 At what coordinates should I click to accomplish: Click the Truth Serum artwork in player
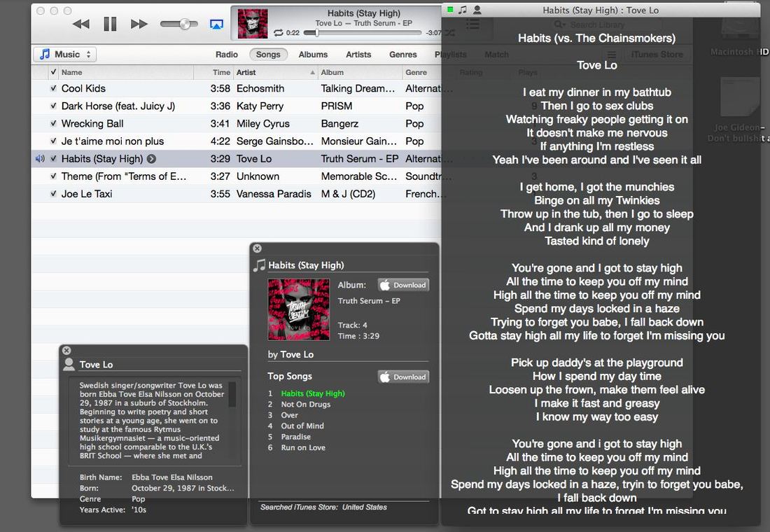point(253,24)
